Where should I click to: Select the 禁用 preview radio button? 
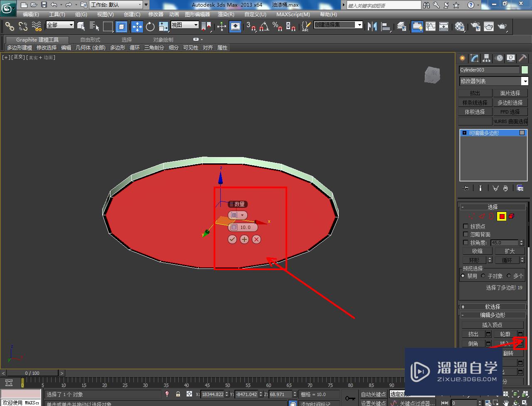click(463, 276)
